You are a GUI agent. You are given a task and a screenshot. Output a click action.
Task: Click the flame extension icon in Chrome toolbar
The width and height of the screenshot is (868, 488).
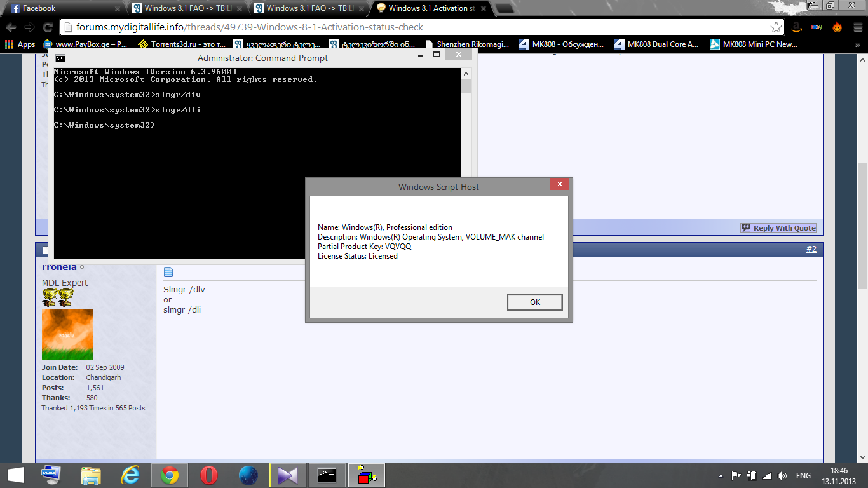(x=836, y=27)
